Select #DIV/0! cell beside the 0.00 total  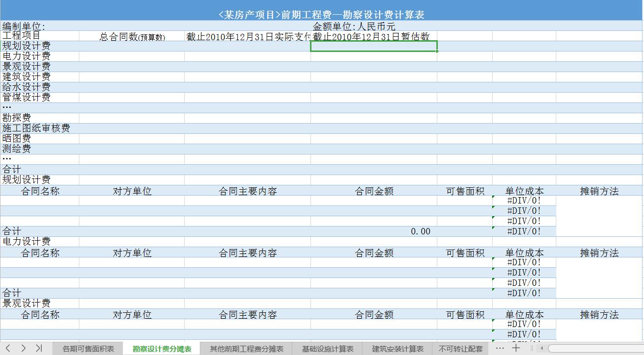524,231
